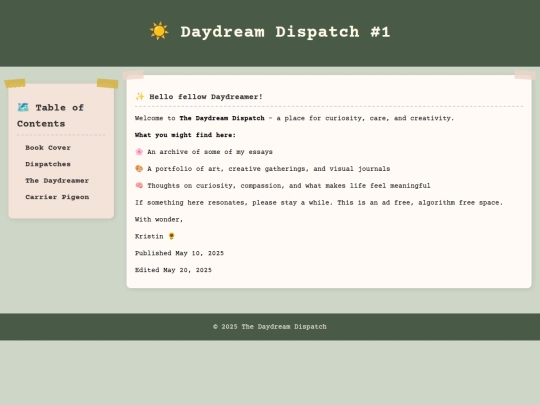
Task: Click An archive of some of my essays
Action: (x=210, y=152)
